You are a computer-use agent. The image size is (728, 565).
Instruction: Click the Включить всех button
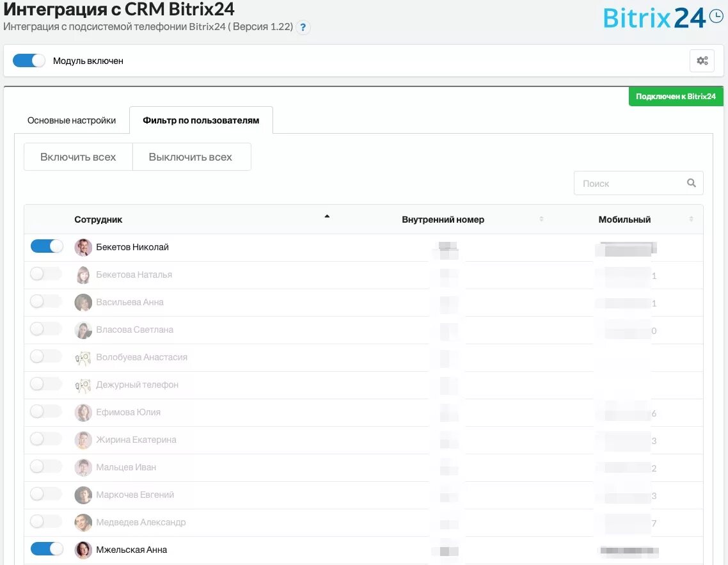(78, 157)
